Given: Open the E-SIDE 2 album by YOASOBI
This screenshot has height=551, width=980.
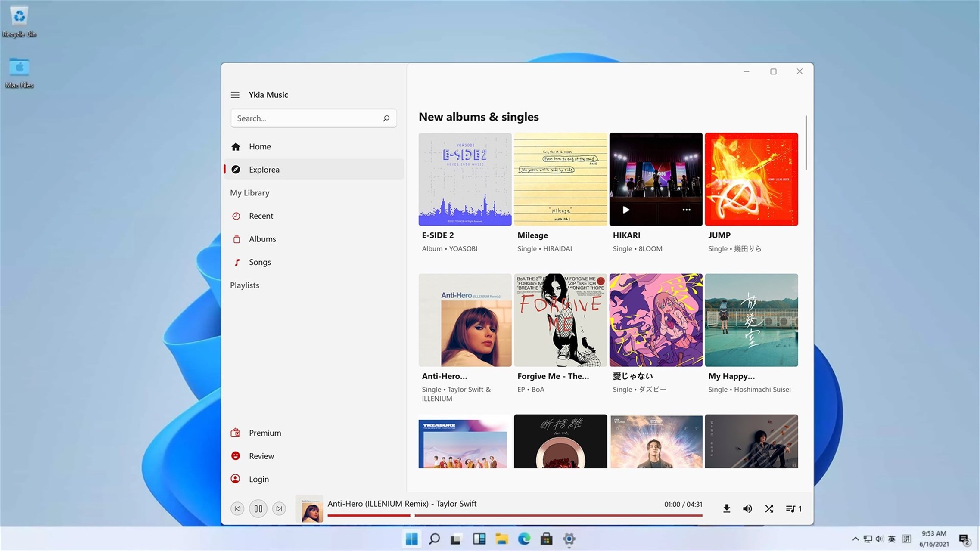Looking at the screenshot, I should point(465,179).
